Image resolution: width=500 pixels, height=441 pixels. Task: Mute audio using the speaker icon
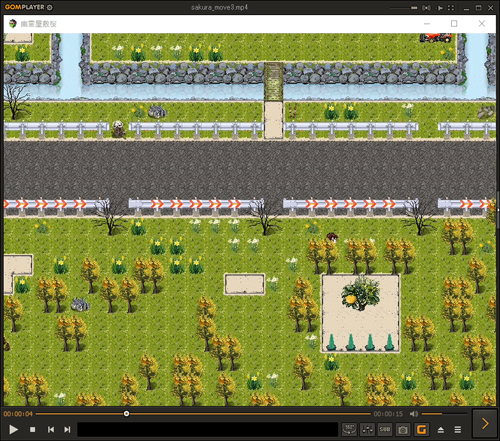pos(414,414)
